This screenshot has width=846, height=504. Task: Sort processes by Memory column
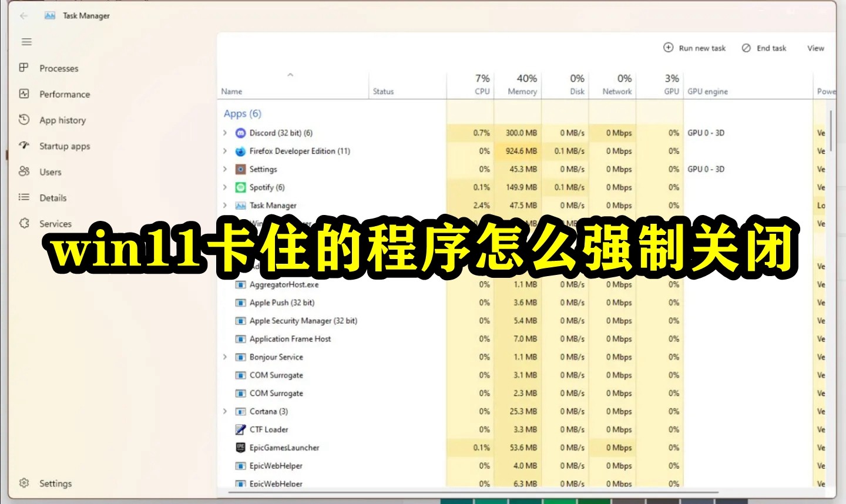[518, 86]
